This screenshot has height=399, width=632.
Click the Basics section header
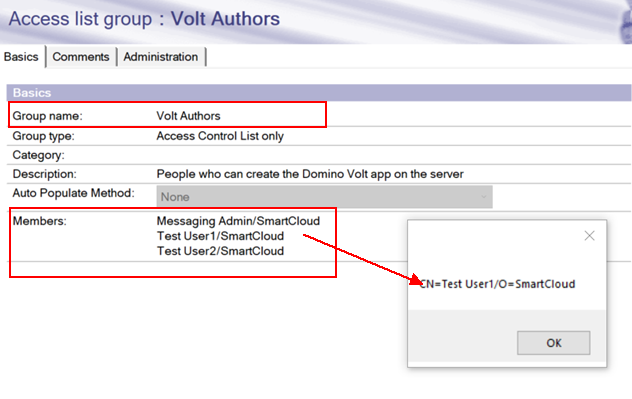(319, 93)
